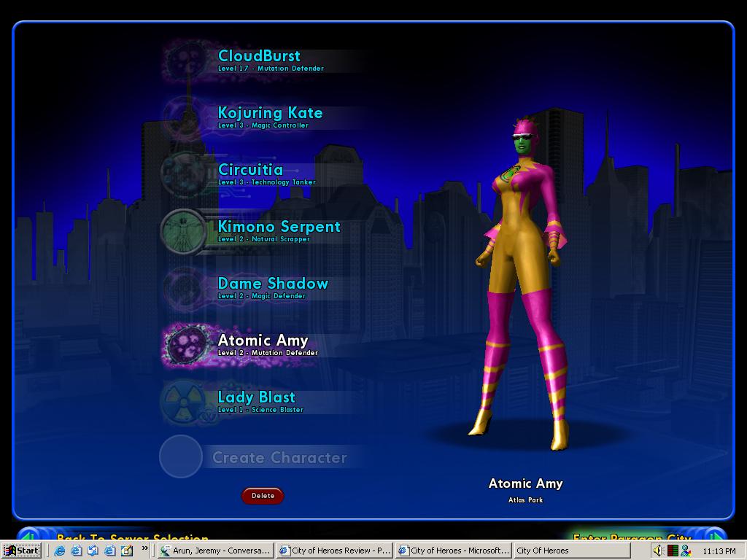The height and width of the screenshot is (560, 747).
Task: Click the messenger buddy tray icon
Action: tap(686, 551)
